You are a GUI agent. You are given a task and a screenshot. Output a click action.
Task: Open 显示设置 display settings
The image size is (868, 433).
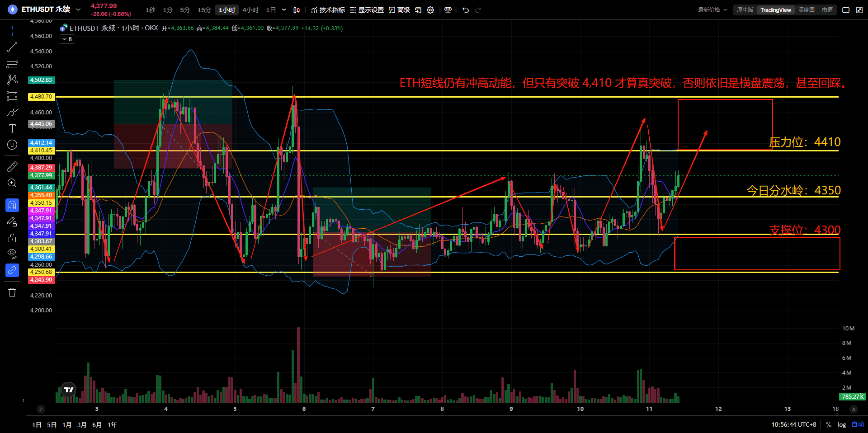coord(367,10)
